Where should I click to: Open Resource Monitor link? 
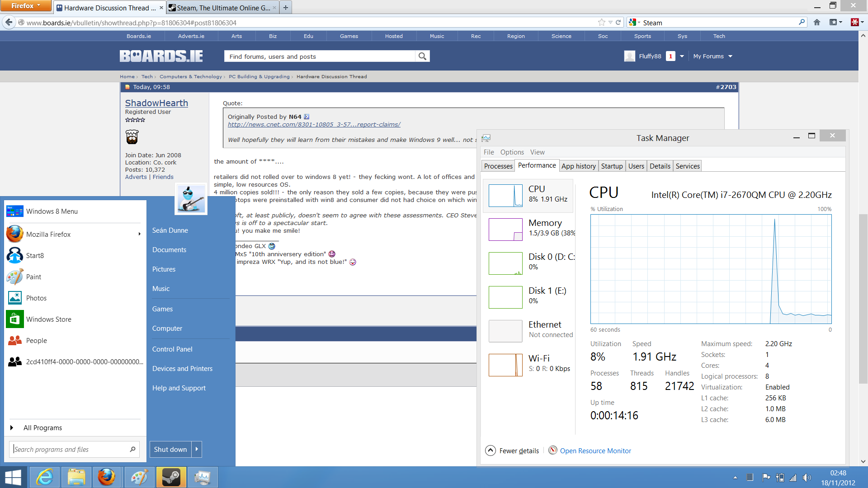pyautogui.click(x=595, y=450)
